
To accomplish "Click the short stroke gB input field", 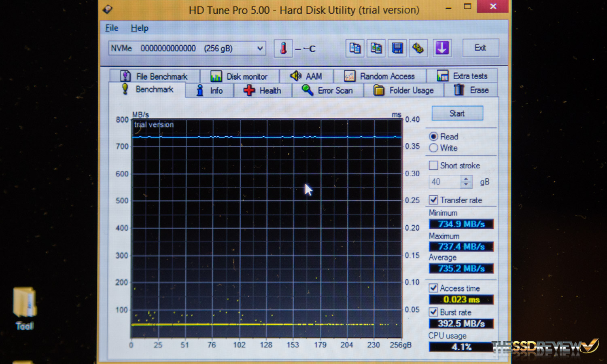I will [x=444, y=182].
